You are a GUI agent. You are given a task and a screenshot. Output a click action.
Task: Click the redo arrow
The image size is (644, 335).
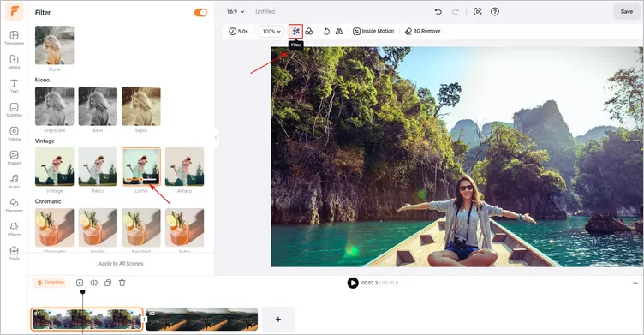coord(455,11)
